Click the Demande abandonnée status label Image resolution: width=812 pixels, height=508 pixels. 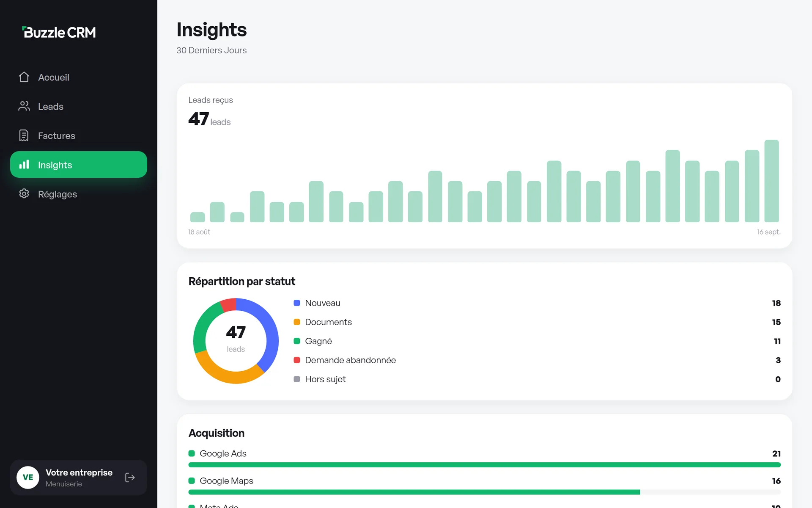pos(351,360)
